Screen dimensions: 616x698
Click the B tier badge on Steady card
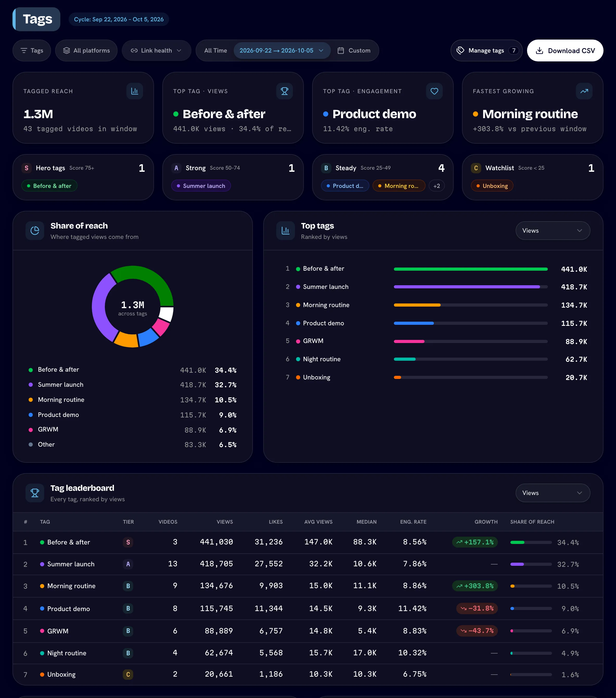pyautogui.click(x=326, y=168)
